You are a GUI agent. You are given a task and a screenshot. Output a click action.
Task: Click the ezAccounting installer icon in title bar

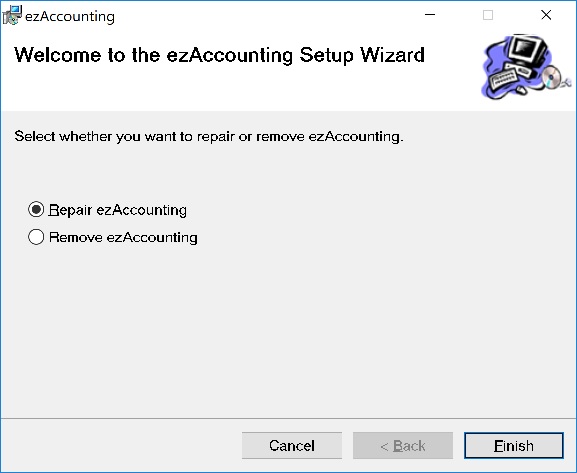[x=12, y=15]
